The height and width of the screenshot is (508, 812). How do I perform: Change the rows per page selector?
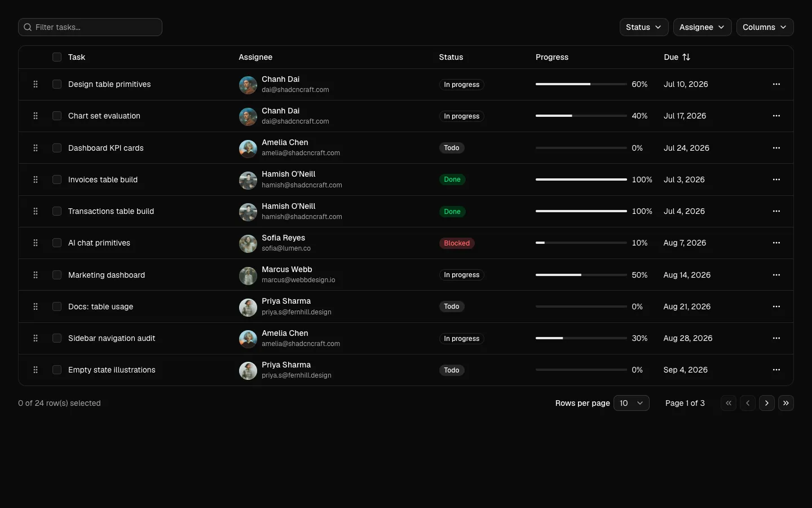(x=631, y=403)
